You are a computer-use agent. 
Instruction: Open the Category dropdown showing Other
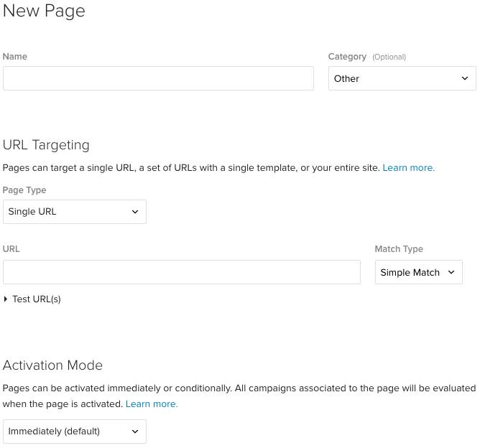(395, 78)
